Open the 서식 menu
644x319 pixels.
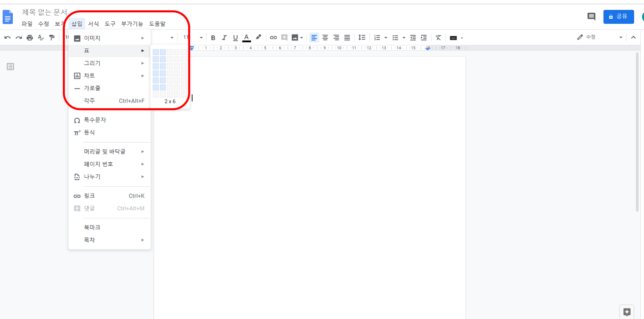pos(94,24)
